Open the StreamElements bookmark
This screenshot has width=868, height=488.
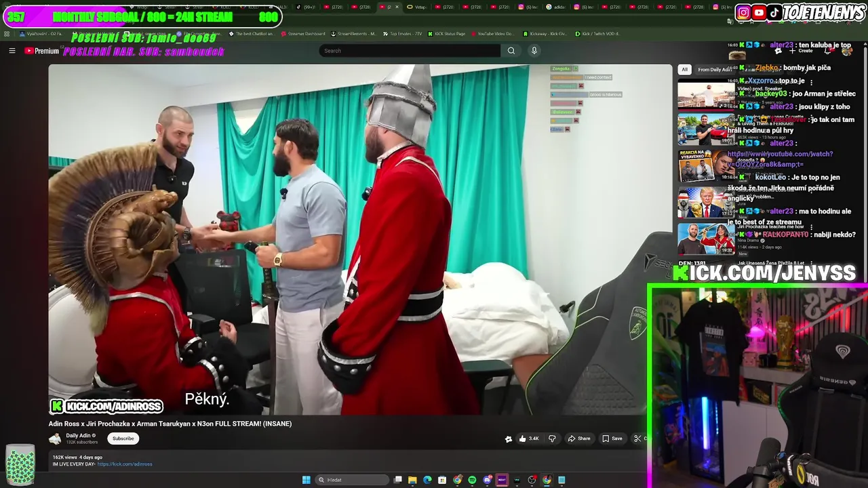353,33
